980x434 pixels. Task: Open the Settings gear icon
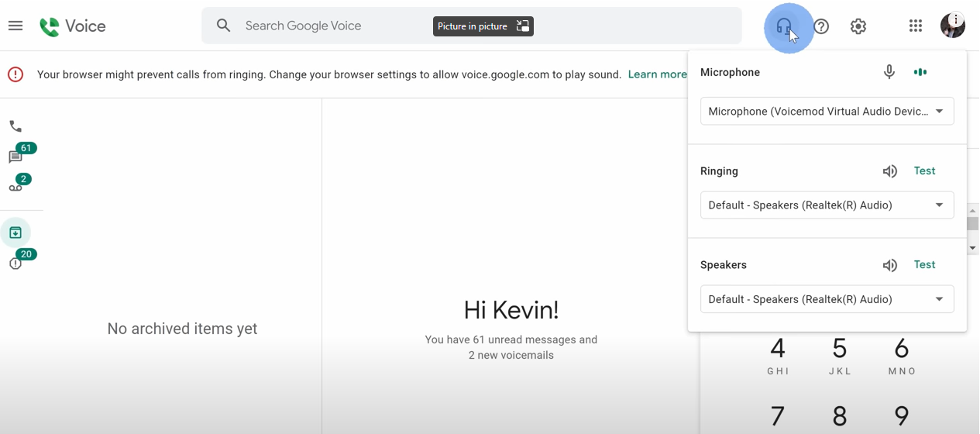pos(858,26)
